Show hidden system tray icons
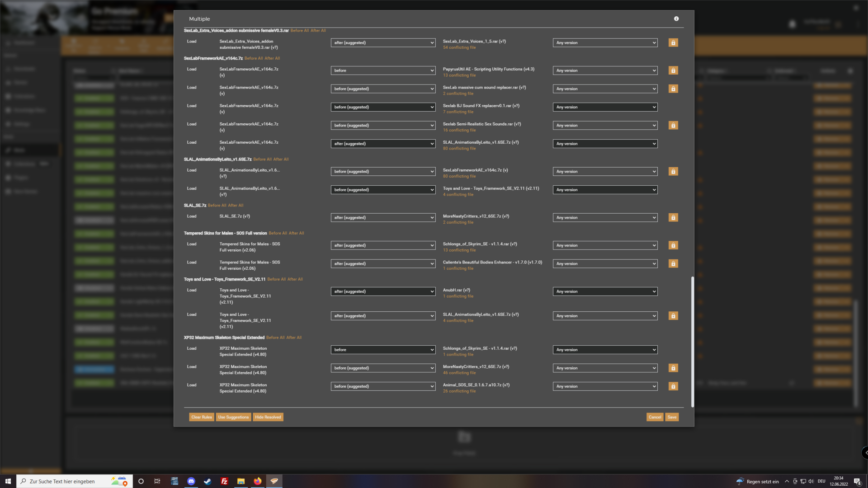This screenshot has height=488, width=868. click(x=787, y=481)
